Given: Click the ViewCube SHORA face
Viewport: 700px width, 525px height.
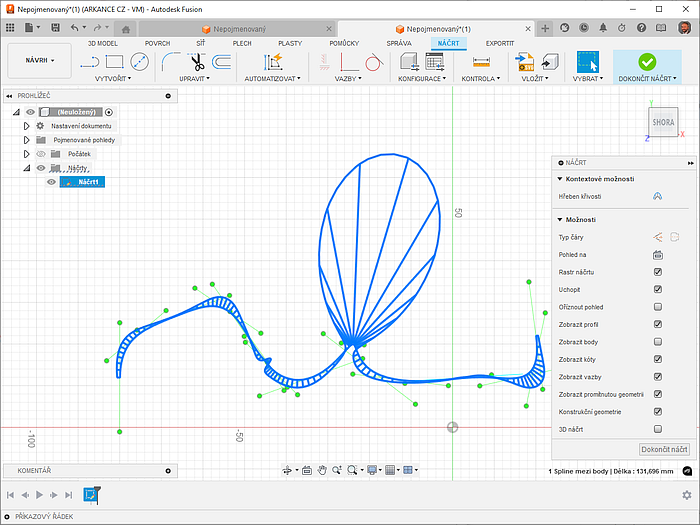Looking at the screenshot, I should click(x=663, y=122).
